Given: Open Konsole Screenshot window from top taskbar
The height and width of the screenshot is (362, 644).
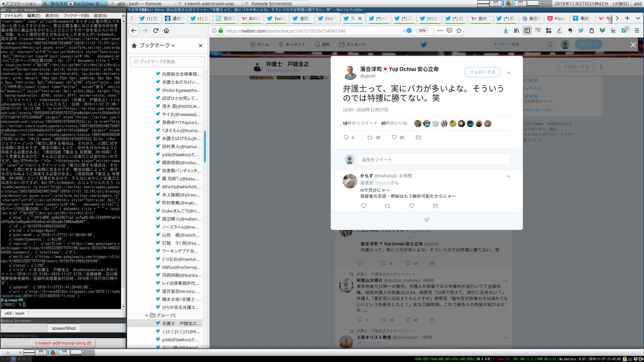Looking at the screenshot, I should (275, 4).
